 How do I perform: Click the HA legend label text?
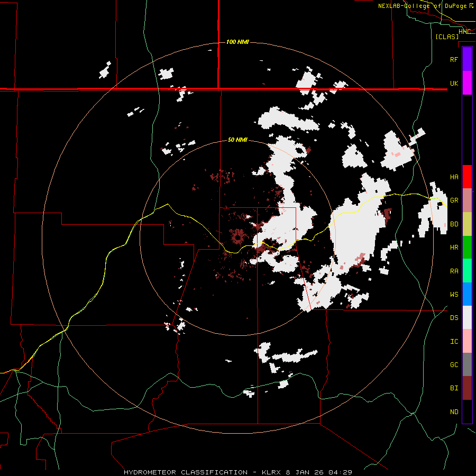tap(454, 177)
